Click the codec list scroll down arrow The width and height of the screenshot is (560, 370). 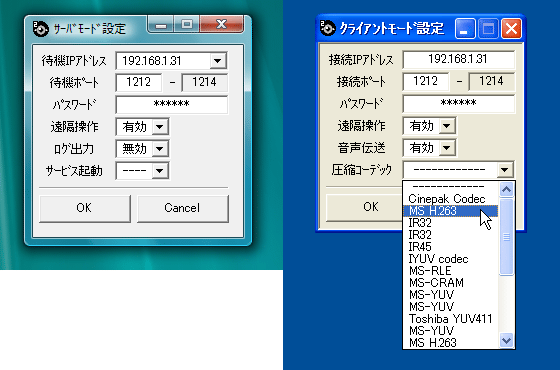point(506,340)
